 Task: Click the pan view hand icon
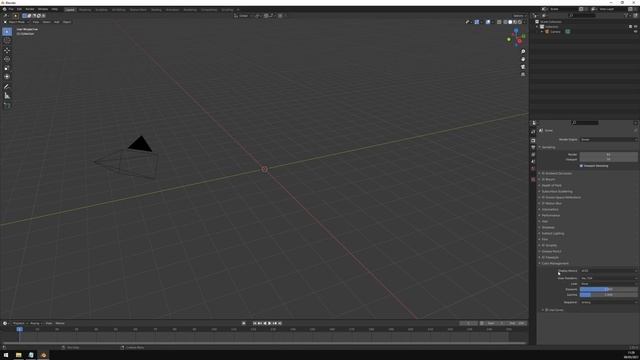coord(523,59)
